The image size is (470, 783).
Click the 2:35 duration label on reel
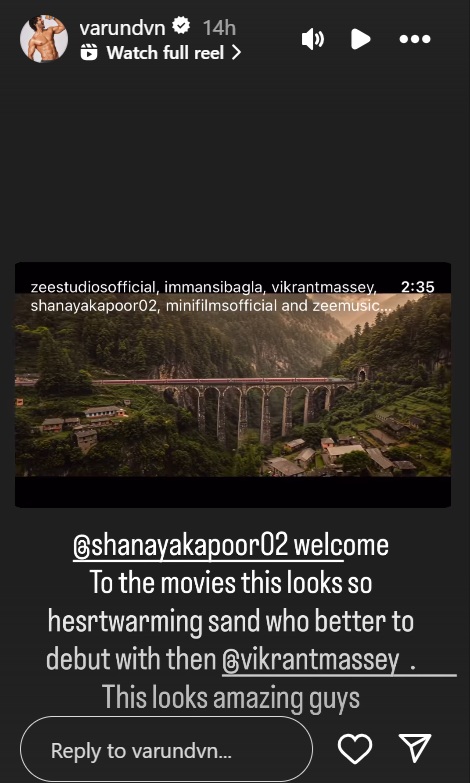pos(418,287)
